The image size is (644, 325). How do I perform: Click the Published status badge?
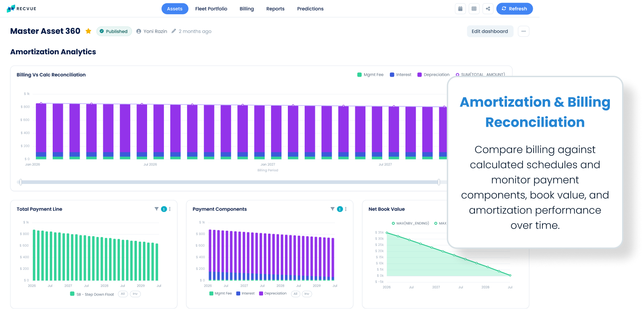point(114,31)
